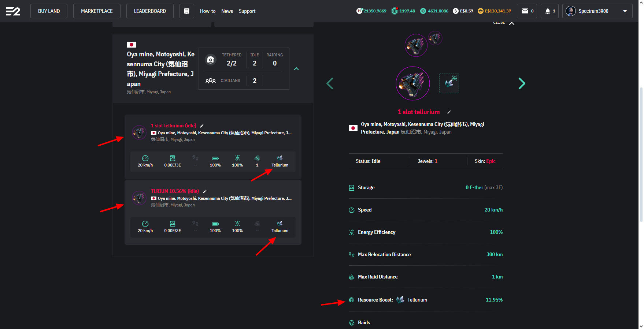Click the page vertical scrollbar
The image size is (644, 329).
[x=640, y=154]
